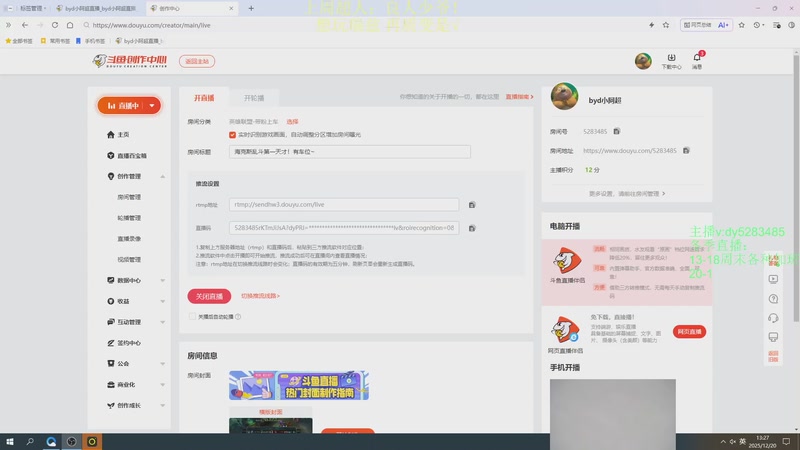Open 下载中心 download center icon

click(671, 61)
